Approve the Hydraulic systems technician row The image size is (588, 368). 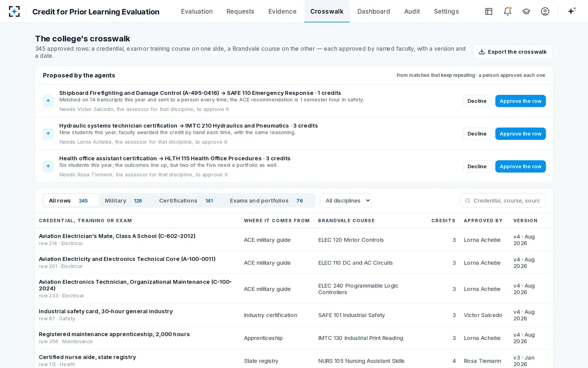click(520, 134)
